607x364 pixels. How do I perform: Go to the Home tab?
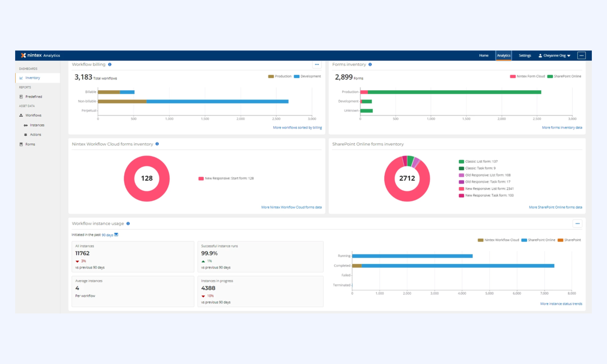484,56
